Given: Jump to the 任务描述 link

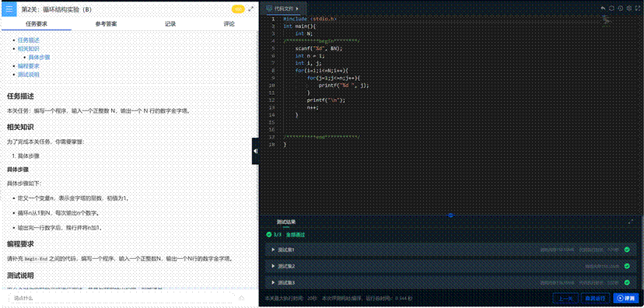Looking at the screenshot, I should pyautogui.click(x=28, y=40).
